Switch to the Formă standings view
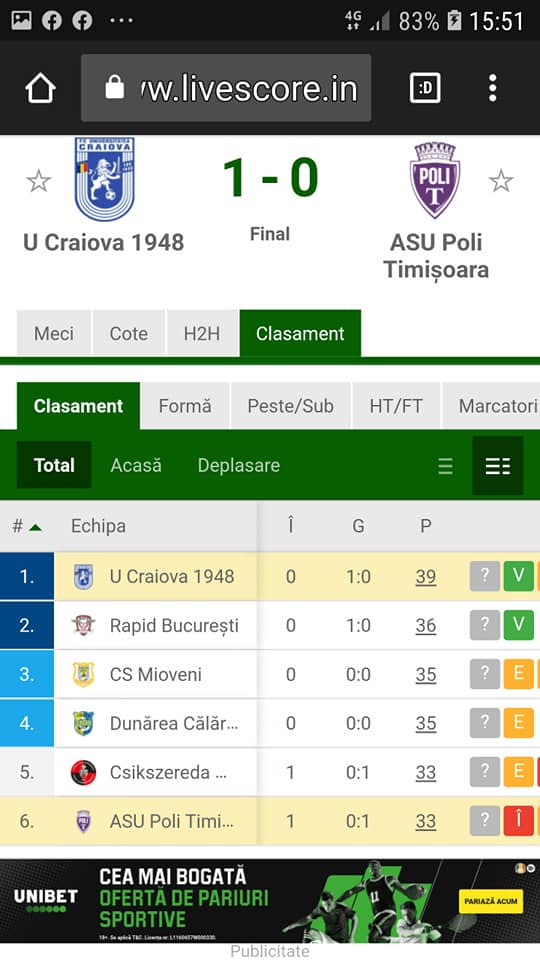 click(185, 406)
